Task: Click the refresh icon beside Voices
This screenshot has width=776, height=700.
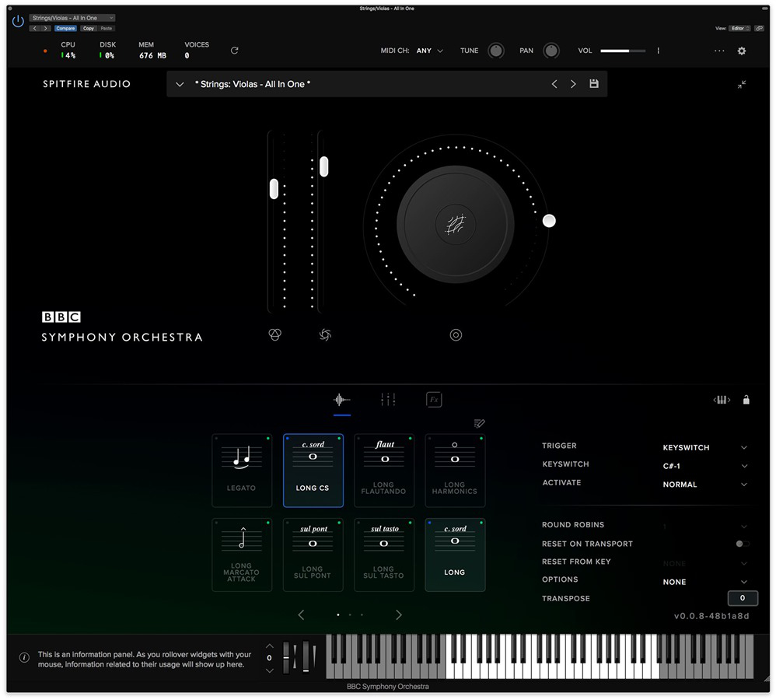Action: click(x=235, y=51)
